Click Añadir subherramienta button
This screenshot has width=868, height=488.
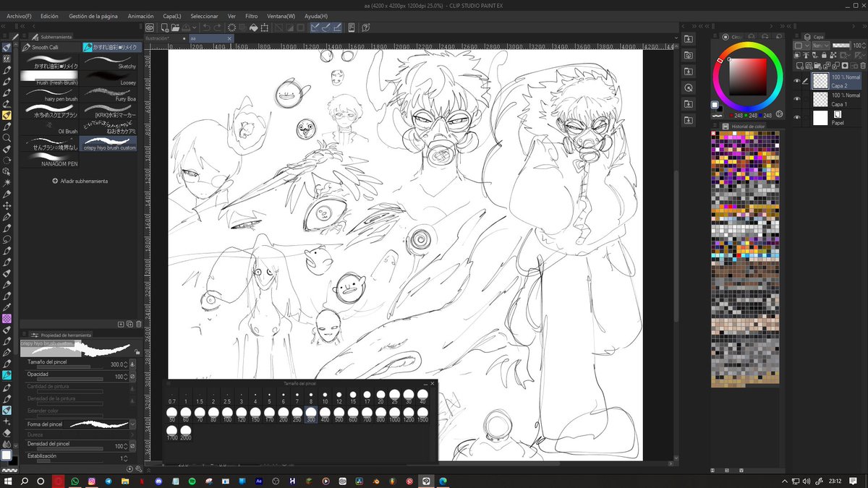pos(79,181)
